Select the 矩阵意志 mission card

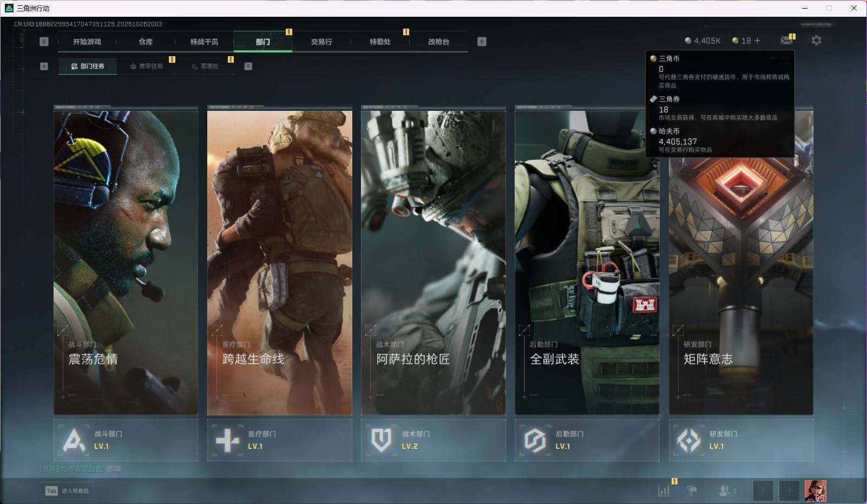coord(741,262)
